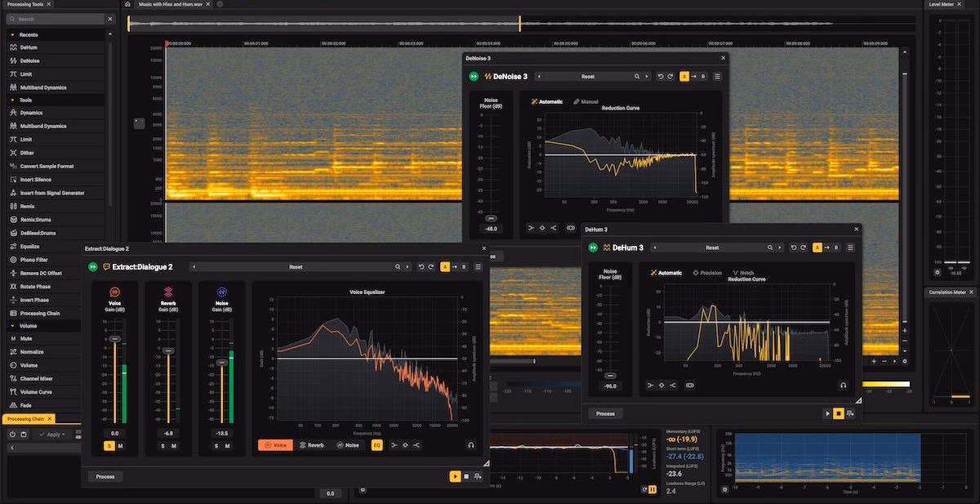Toggle Solo on the Voice channel
Image resolution: width=980 pixels, height=504 pixels.
tap(109, 445)
